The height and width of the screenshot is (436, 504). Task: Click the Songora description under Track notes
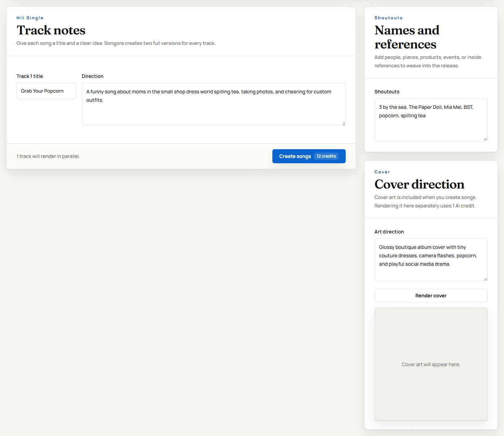(x=116, y=43)
